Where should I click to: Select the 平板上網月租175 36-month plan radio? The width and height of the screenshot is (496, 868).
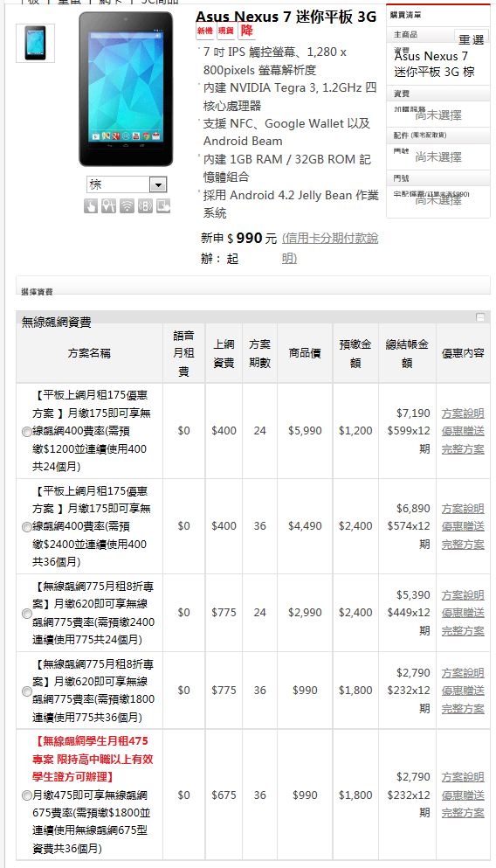[26, 527]
